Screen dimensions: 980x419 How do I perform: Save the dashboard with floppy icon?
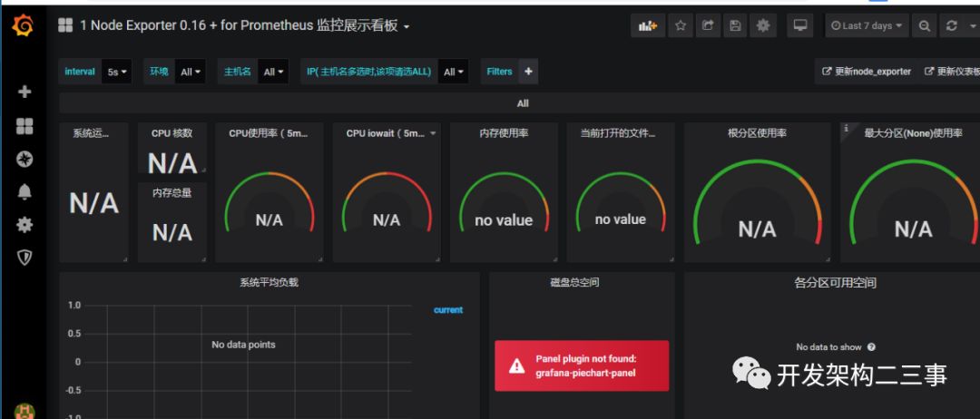click(x=735, y=25)
